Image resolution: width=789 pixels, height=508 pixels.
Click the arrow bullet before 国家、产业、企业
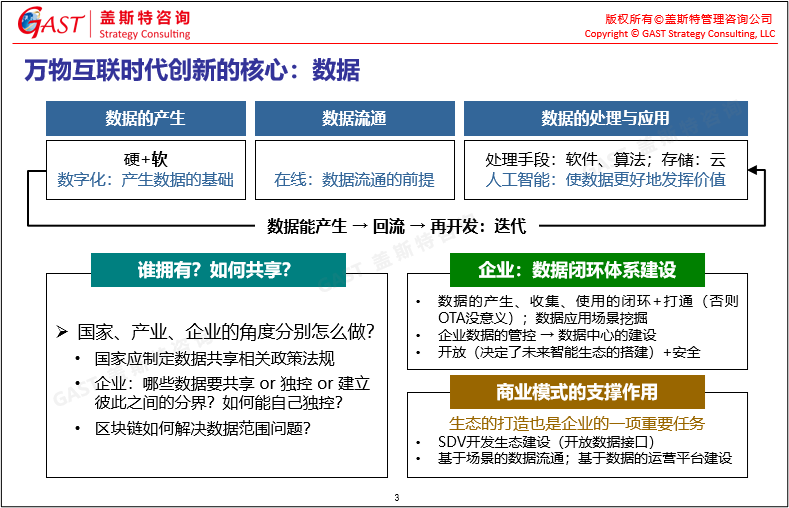click(61, 331)
